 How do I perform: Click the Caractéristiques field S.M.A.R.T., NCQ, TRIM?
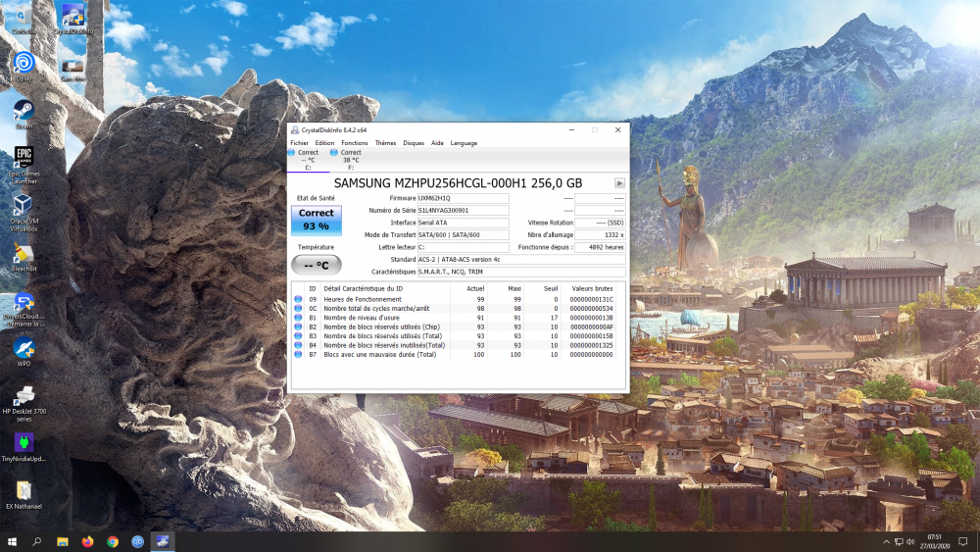tap(521, 272)
